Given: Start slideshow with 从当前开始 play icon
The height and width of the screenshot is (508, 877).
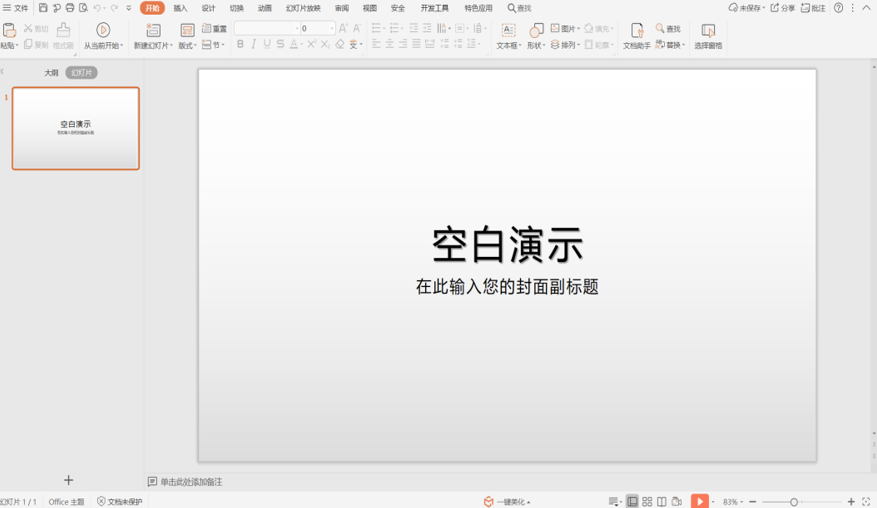Looking at the screenshot, I should (103, 30).
